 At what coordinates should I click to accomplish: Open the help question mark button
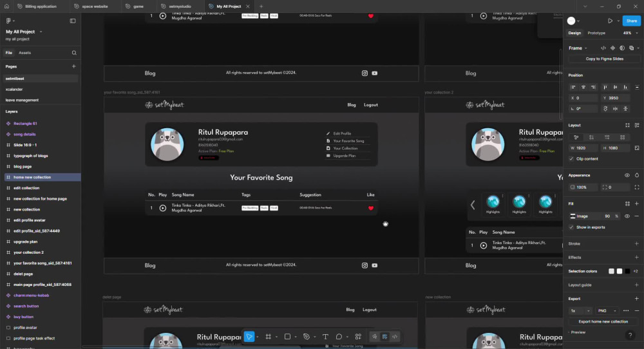click(630, 335)
